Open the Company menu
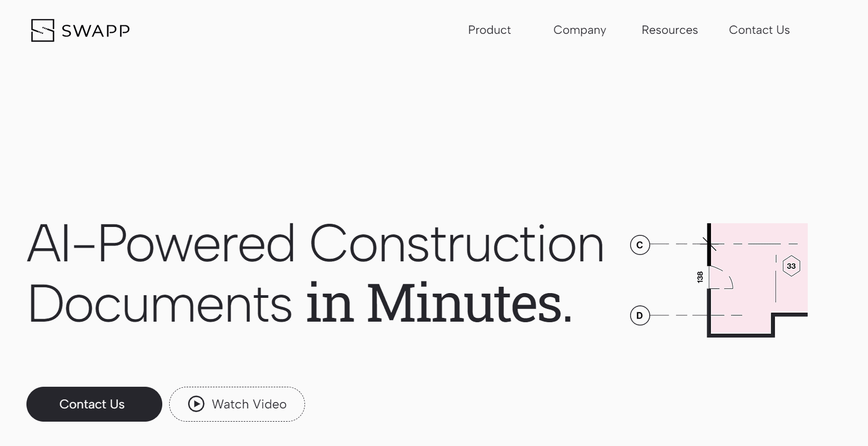The height and width of the screenshot is (446, 868). pos(579,30)
